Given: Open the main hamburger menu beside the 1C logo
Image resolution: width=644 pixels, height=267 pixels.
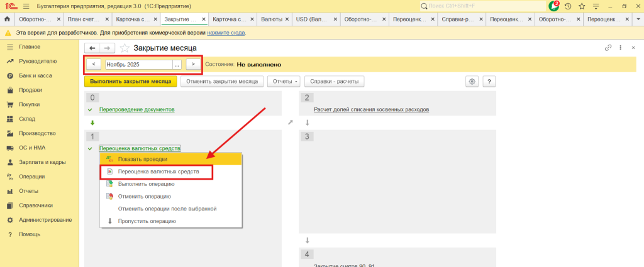Looking at the screenshot, I should point(26,6).
